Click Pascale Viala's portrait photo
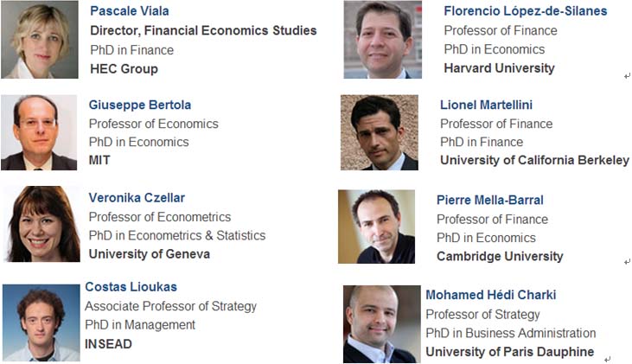The image size is (632, 364). [40, 40]
